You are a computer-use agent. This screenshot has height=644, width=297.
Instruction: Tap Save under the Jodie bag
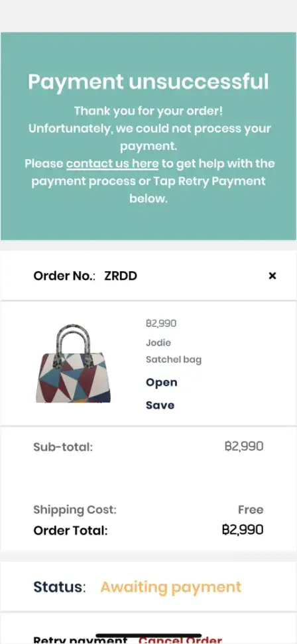click(160, 405)
